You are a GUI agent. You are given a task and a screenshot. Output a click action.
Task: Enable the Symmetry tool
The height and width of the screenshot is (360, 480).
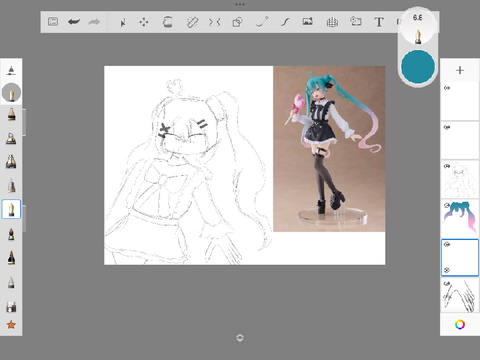point(215,22)
